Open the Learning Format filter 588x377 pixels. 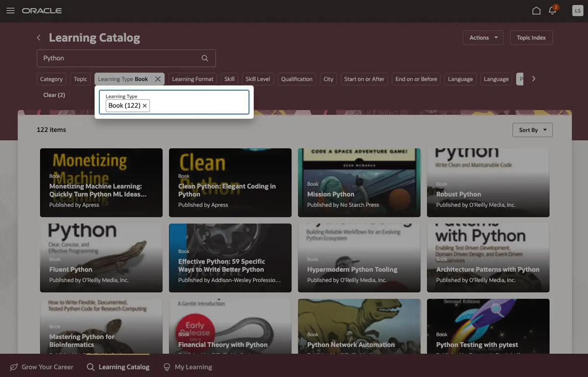tap(193, 79)
